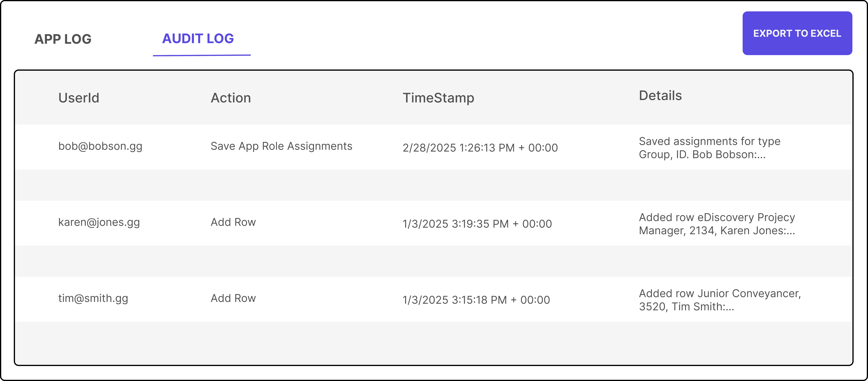Click the TimeStamp column header

(438, 98)
